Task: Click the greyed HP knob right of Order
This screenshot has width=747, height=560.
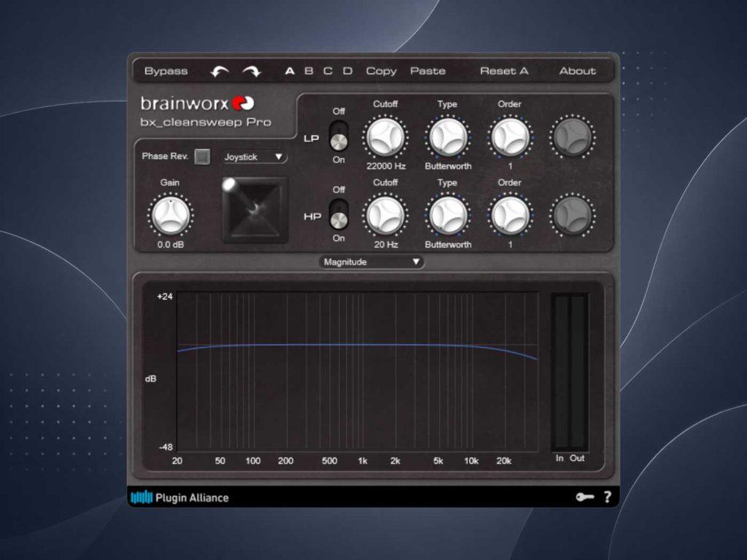Action: pyautogui.click(x=572, y=215)
